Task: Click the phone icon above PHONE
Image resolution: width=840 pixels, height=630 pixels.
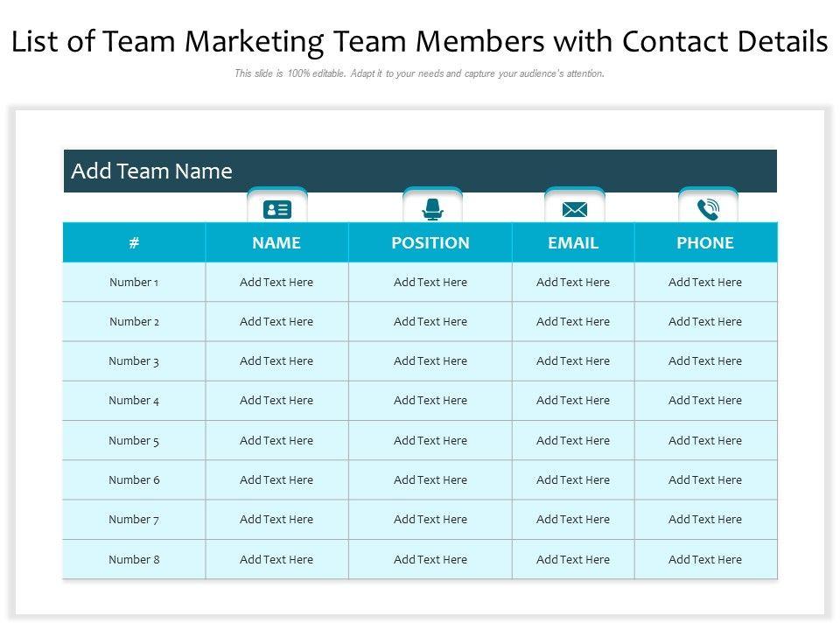Action: pos(708,210)
